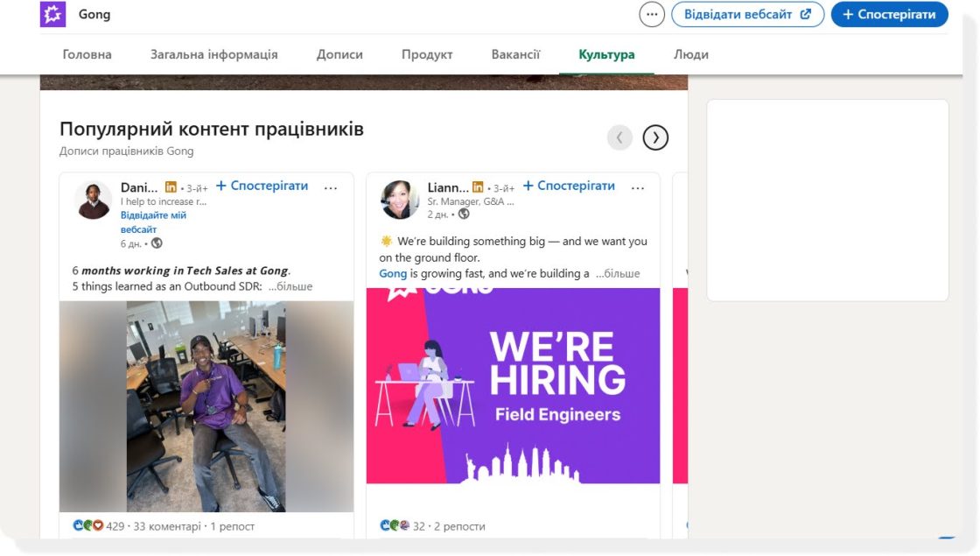Click the 6 months working in Tech Sales text
Viewport: 980px width, 556px height.
coord(181,271)
